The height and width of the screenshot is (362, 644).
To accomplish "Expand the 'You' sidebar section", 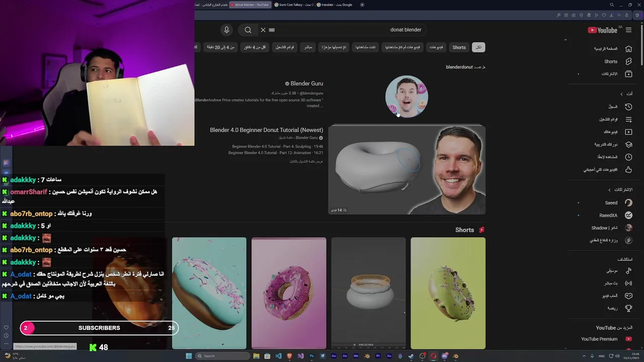I will (626, 94).
